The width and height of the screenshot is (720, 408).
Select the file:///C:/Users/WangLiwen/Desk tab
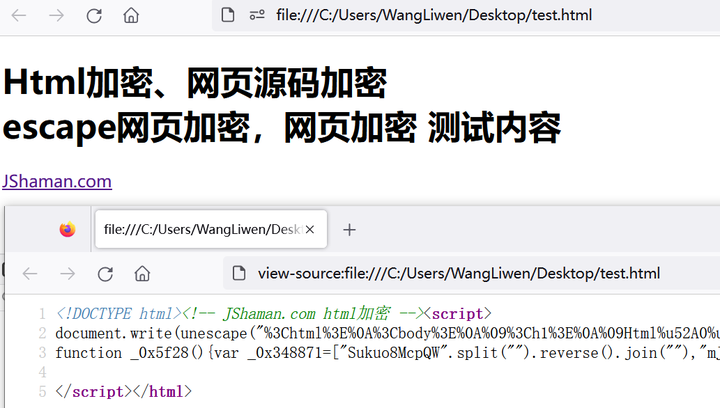211,229
